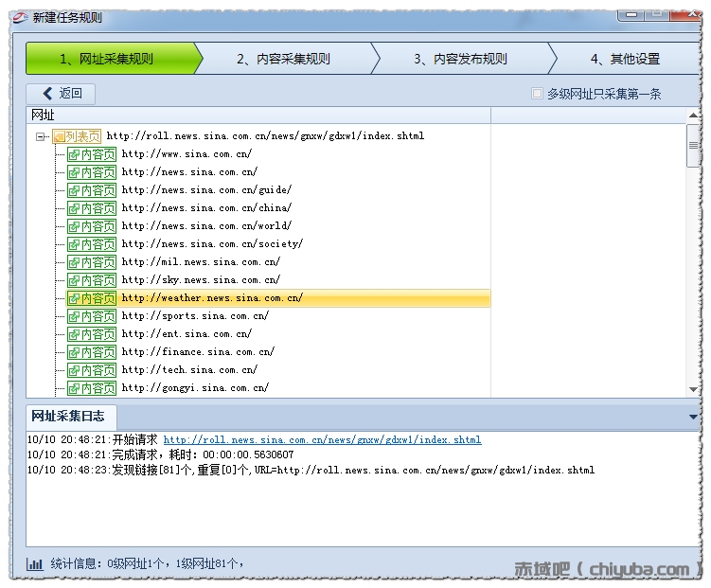Select http://sports.sina.com.cn/ URL row

(x=195, y=316)
